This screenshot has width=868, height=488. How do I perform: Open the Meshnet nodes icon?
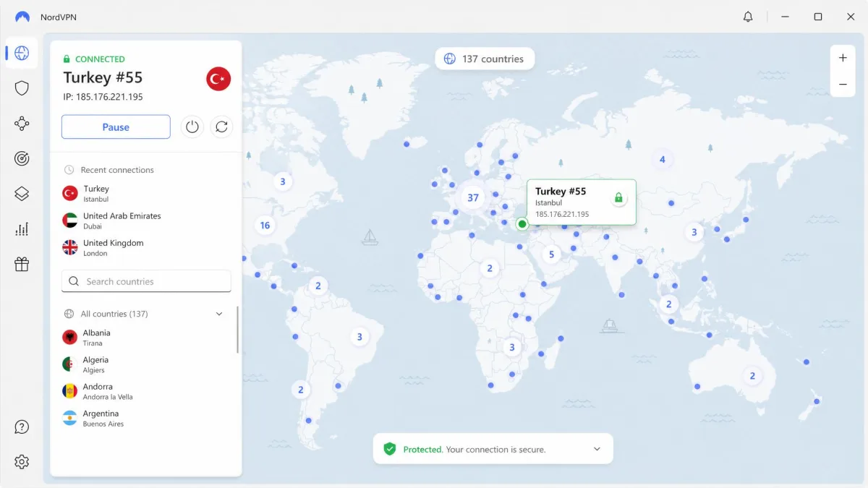coord(22,124)
